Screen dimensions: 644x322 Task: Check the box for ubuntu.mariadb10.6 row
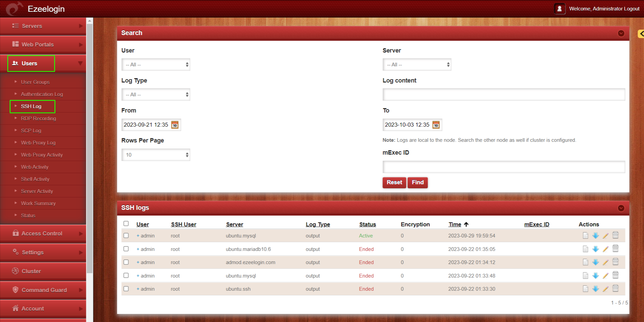coord(126,249)
